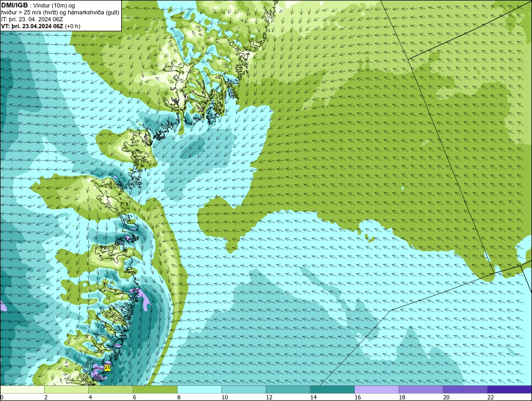Pick the dark indigo swatch above 22 m/s
This screenshot has width=532, height=401.
click(x=510, y=389)
